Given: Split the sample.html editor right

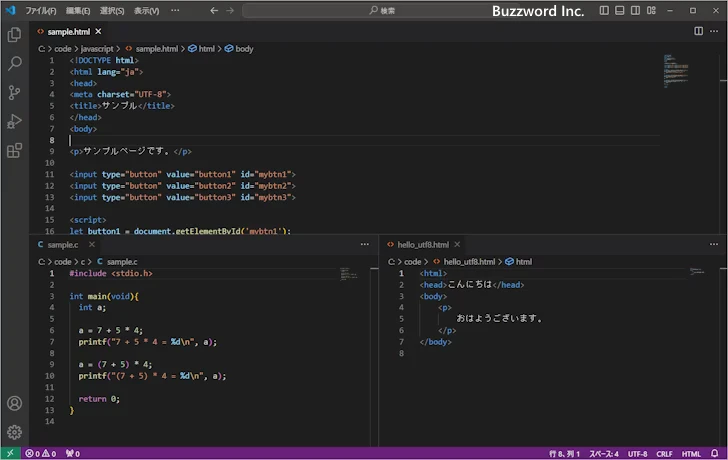Looking at the screenshot, I should point(699,31).
